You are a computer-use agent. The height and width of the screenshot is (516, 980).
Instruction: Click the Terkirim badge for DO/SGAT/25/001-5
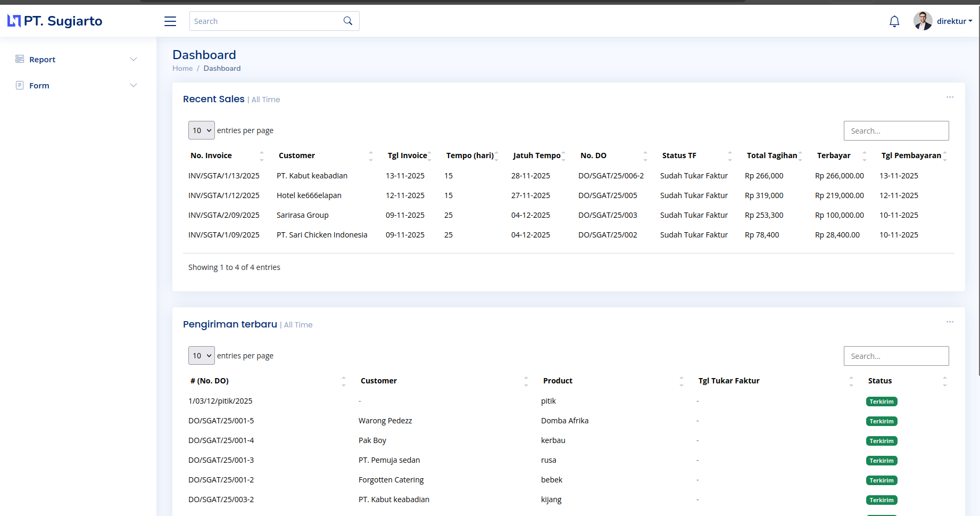pyautogui.click(x=882, y=421)
